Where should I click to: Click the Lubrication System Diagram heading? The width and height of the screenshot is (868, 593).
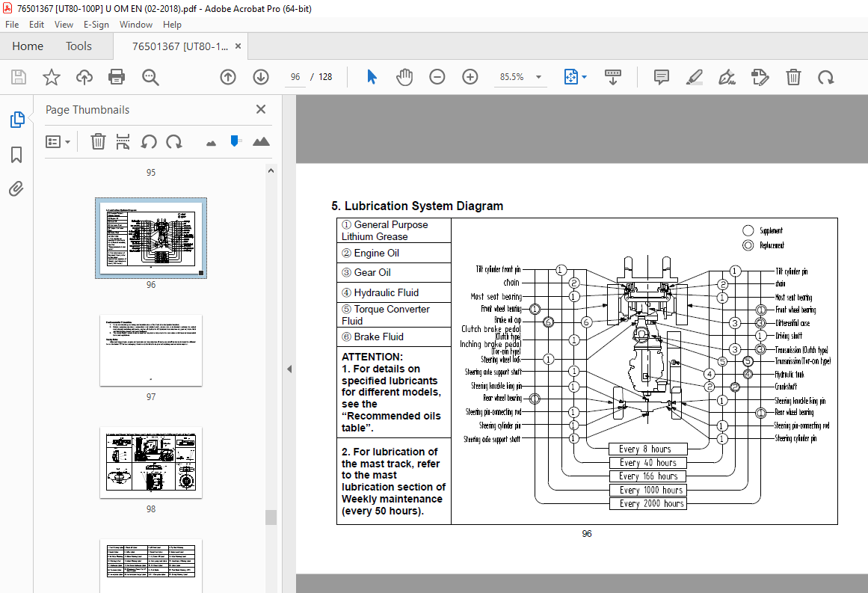point(417,206)
